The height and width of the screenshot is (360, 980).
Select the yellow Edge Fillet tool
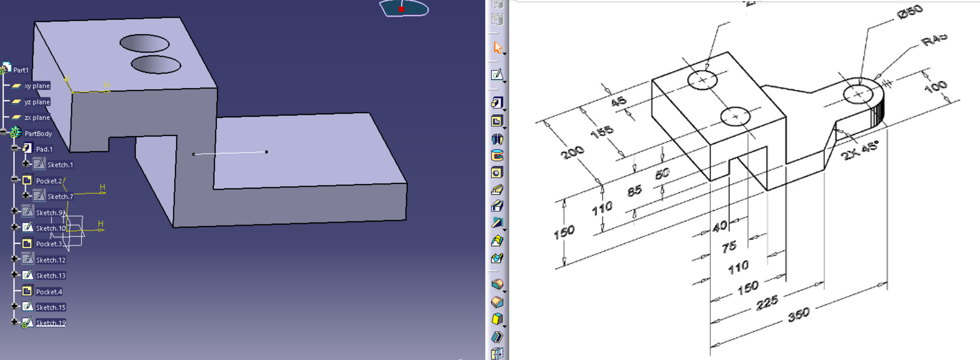pyautogui.click(x=497, y=284)
